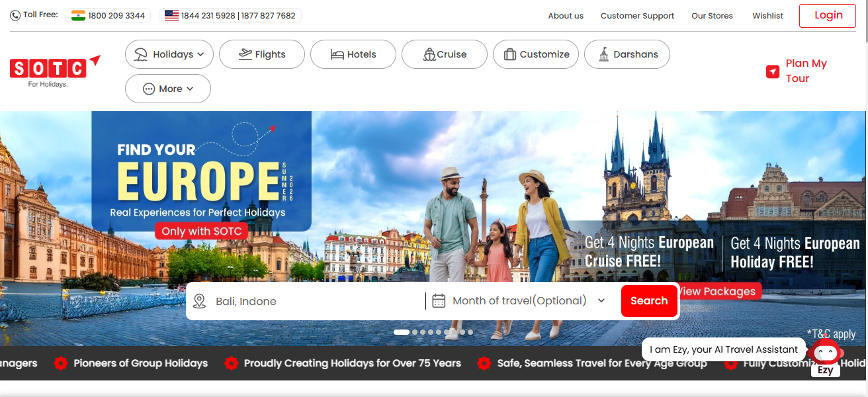The height and width of the screenshot is (397, 868).
Task: Open the Wishlist link
Action: [767, 16]
